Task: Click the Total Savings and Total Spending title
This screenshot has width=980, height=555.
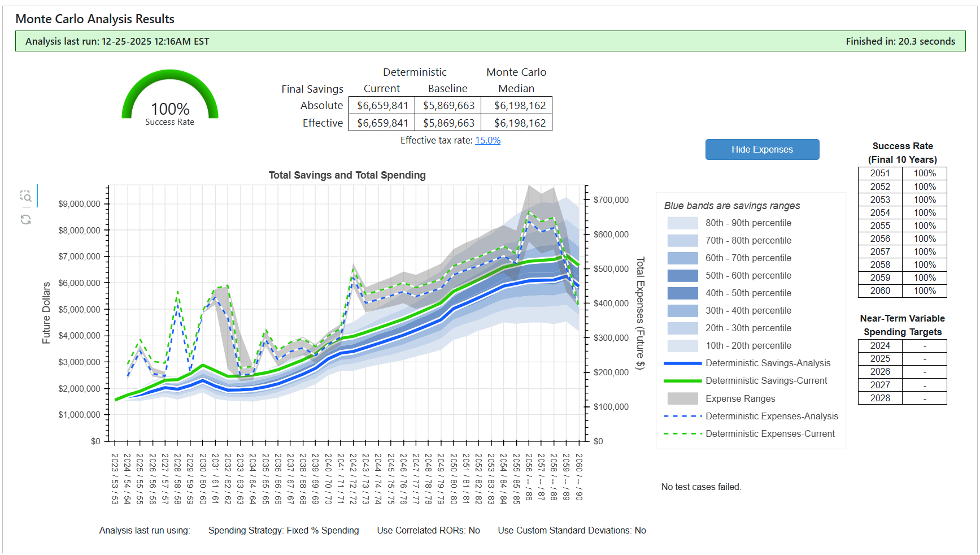Action: 347,175
